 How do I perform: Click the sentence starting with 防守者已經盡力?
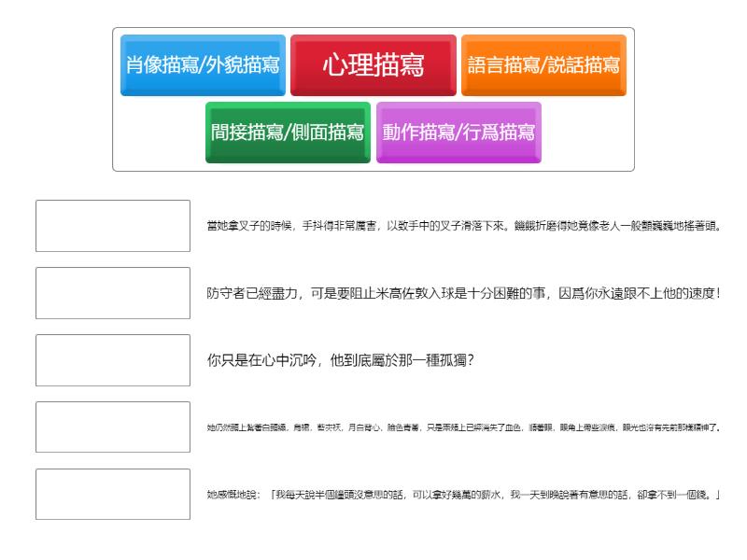[x=462, y=293]
